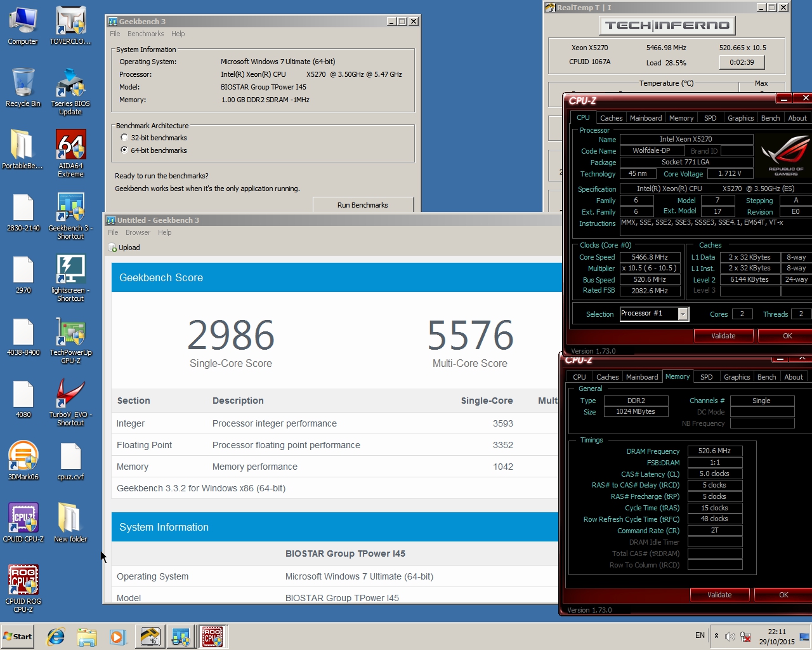Open Internet Explorer from the taskbar
This screenshot has width=812, height=650.
coord(56,637)
